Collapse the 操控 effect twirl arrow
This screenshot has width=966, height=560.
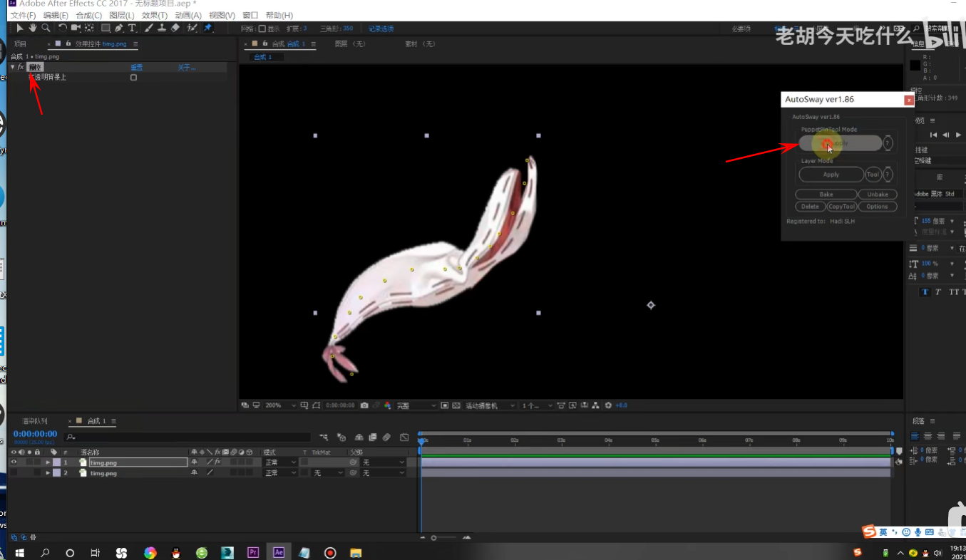tap(12, 67)
